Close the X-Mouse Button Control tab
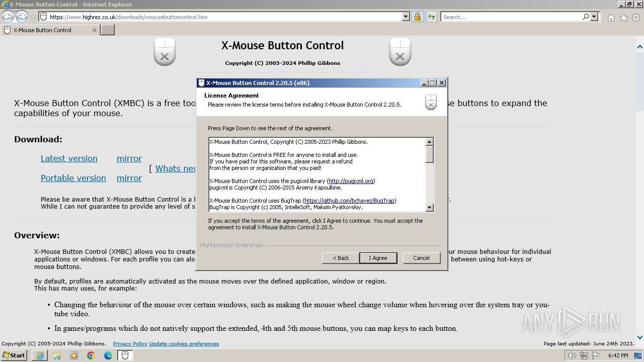Viewport: 644px width, 362px height. pos(94,30)
